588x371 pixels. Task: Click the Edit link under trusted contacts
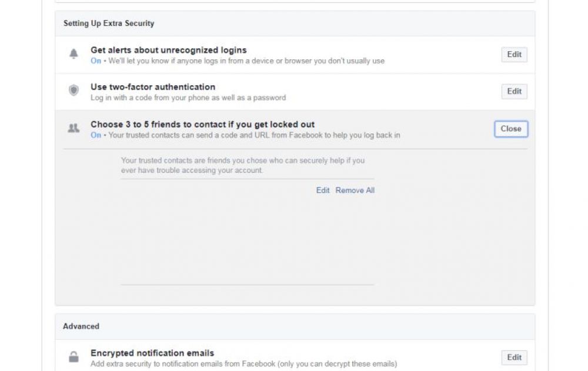tap(323, 190)
